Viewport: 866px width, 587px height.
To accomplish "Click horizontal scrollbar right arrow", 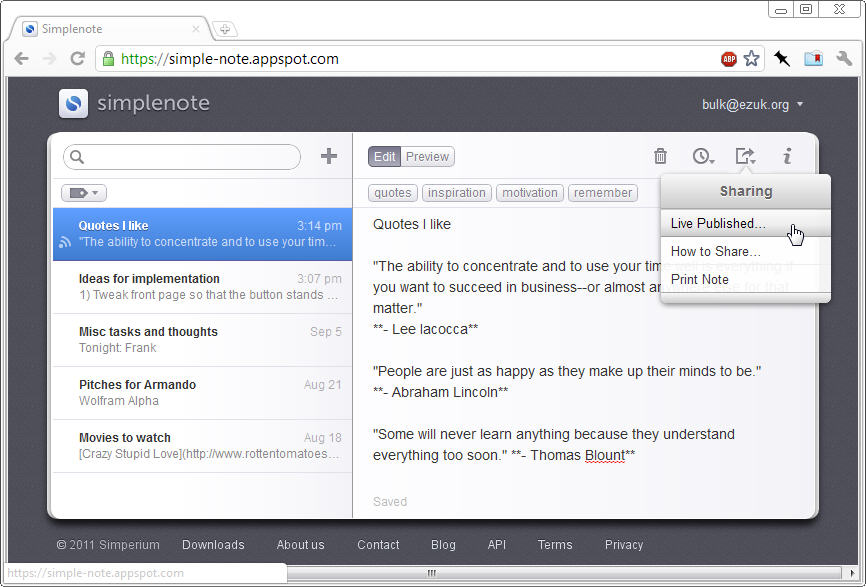I will (x=852, y=573).
